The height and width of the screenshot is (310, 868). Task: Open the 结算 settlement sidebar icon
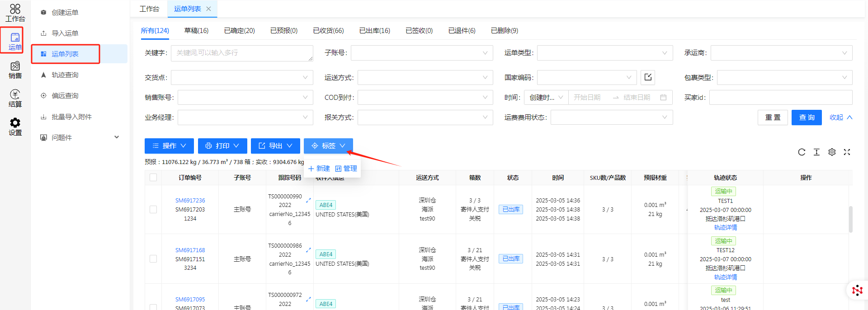15,98
